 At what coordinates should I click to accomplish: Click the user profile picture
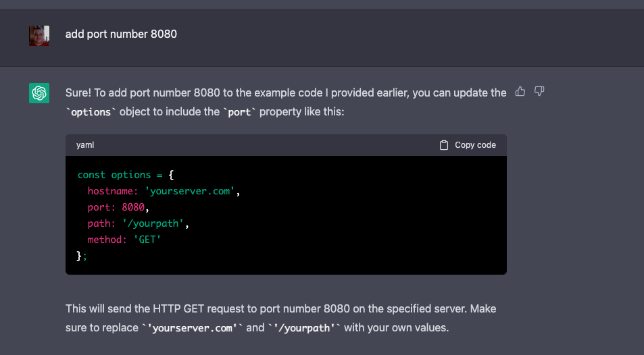pyautogui.click(x=39, y=35)
